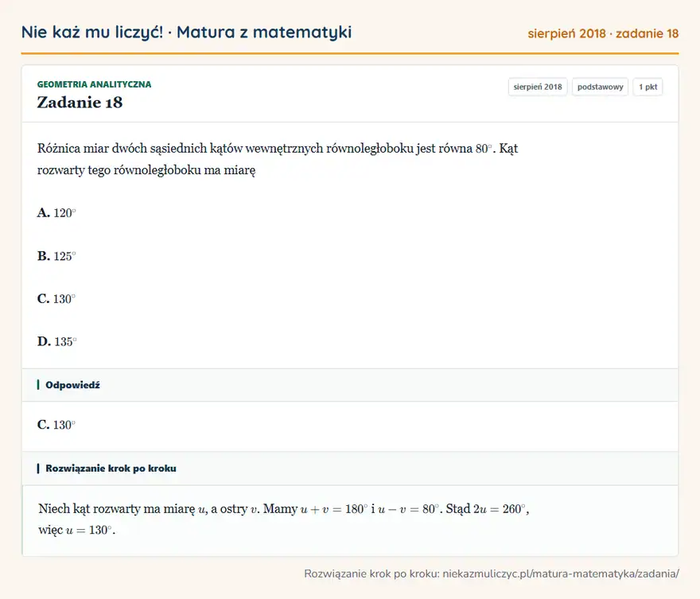Click the '1 pkt' points badge
Image resolution: width=700 pixels, height=599 pixels.
(647, 87)
